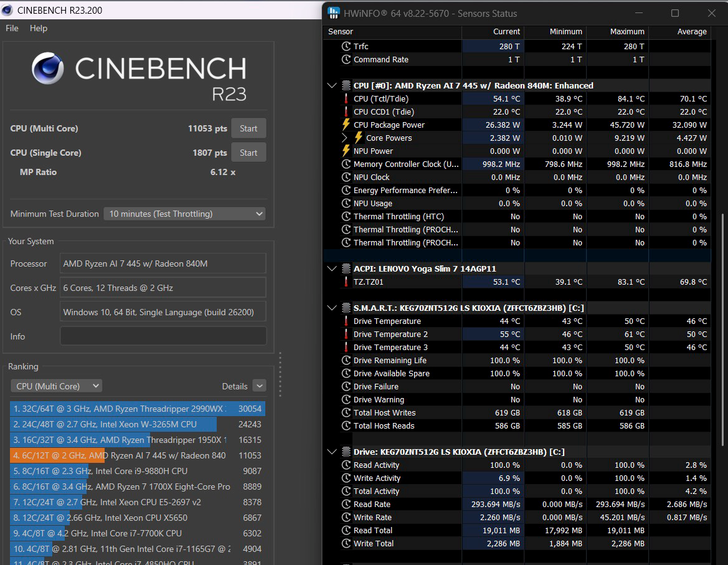This screenshot has width=728, height=565.
Task: Click clock icon beside Command Rate
Action: click(x=346, y=59)
